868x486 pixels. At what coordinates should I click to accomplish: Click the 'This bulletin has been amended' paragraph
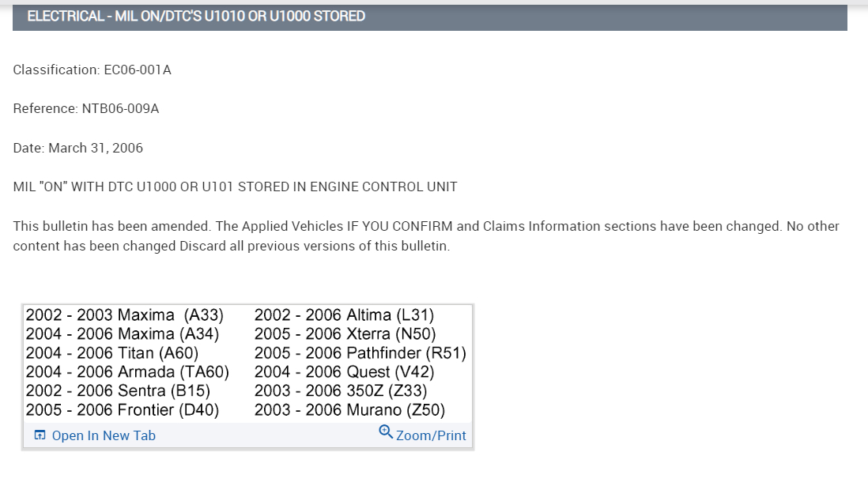tap(426, 235)
